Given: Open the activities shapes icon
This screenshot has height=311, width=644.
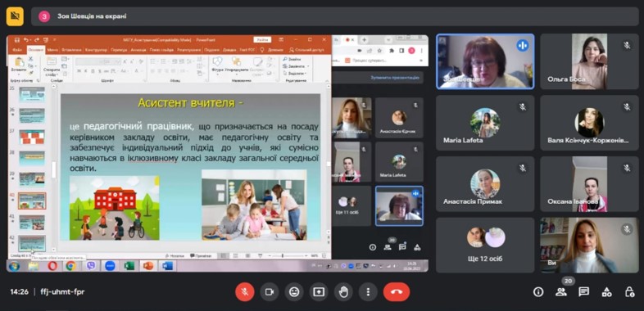Looking at the screenshot, I should [606, 292].
